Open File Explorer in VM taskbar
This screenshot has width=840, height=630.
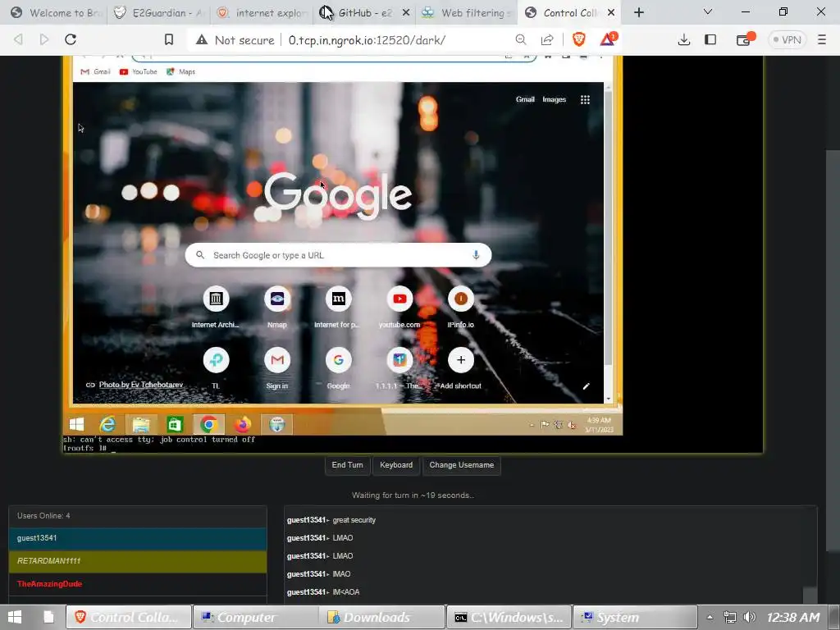point(141,424)
